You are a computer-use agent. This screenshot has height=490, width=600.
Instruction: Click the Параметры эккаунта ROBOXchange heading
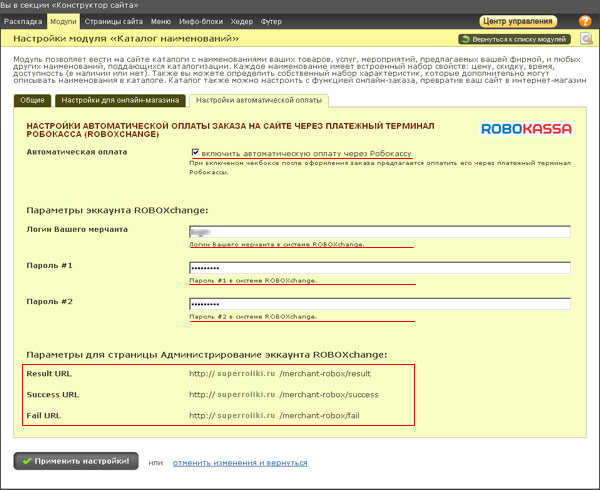pos(117,210)
